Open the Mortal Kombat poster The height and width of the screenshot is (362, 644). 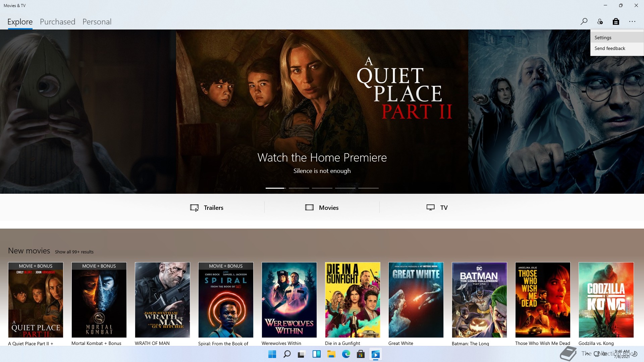coord(99,300)
